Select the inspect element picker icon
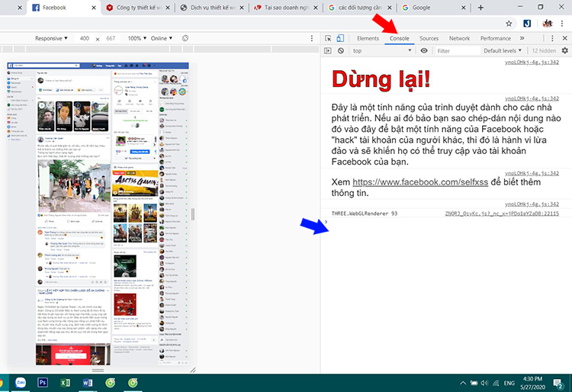Image resolution: width=572 pixels, height=392 pixels. point(328,38)
